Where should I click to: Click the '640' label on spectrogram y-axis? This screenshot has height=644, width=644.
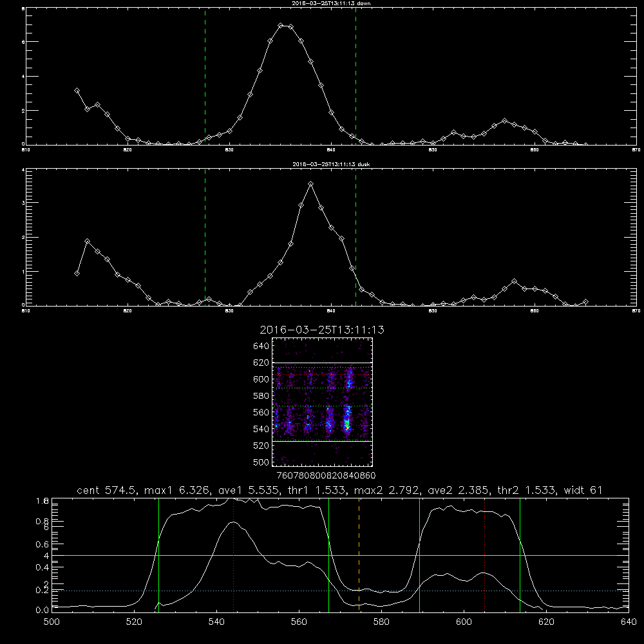point(261,346)
